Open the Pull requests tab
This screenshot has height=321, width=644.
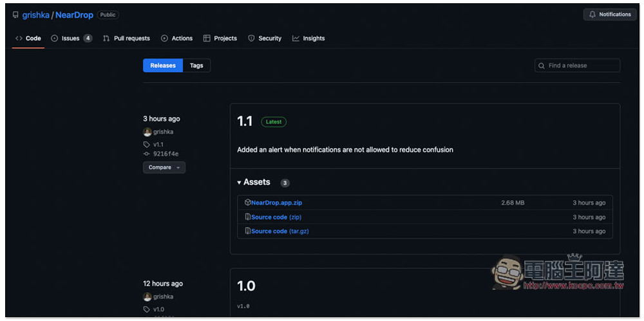click(x=131, y=39)
